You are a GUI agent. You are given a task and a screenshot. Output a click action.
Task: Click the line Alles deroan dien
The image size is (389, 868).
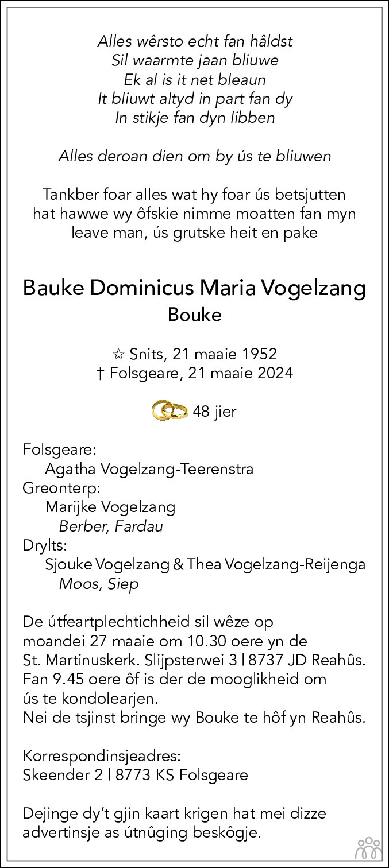click(195, 157)
